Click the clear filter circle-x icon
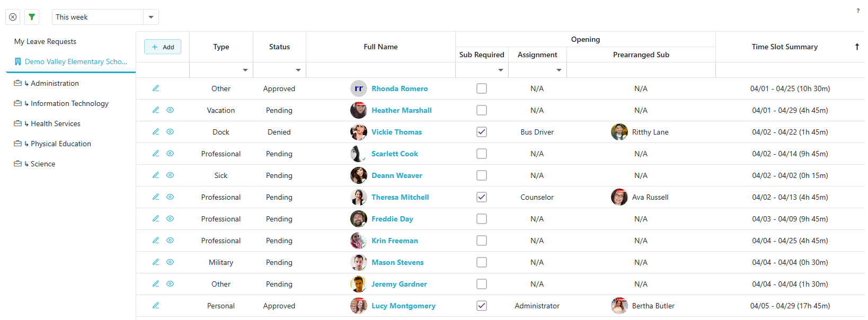 pyautogui.click(x=13, y=17)
